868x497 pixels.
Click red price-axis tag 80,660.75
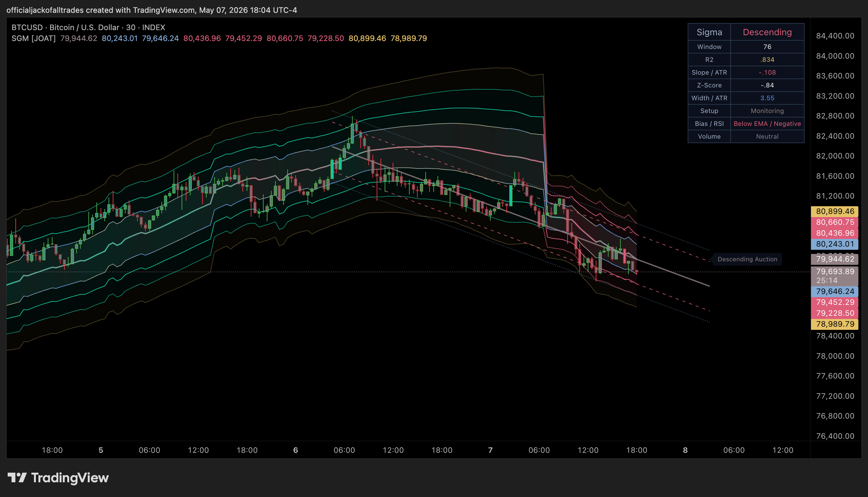[835, 222]
